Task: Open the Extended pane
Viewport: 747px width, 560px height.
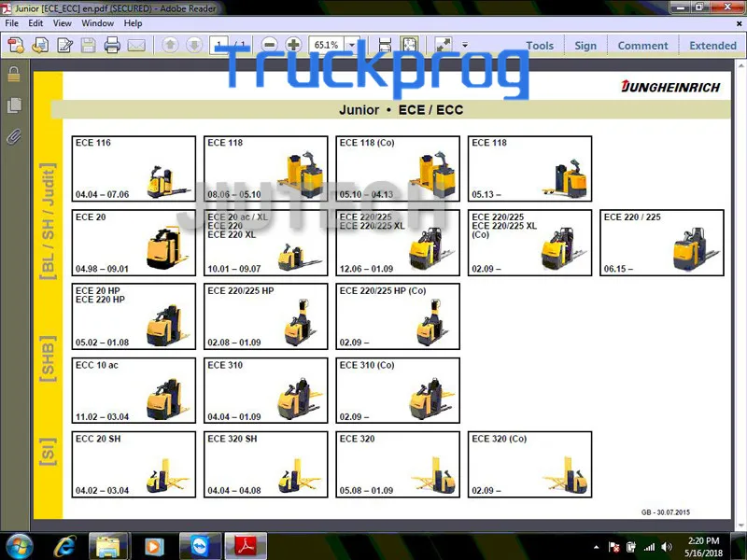Action: click(712, 46)
